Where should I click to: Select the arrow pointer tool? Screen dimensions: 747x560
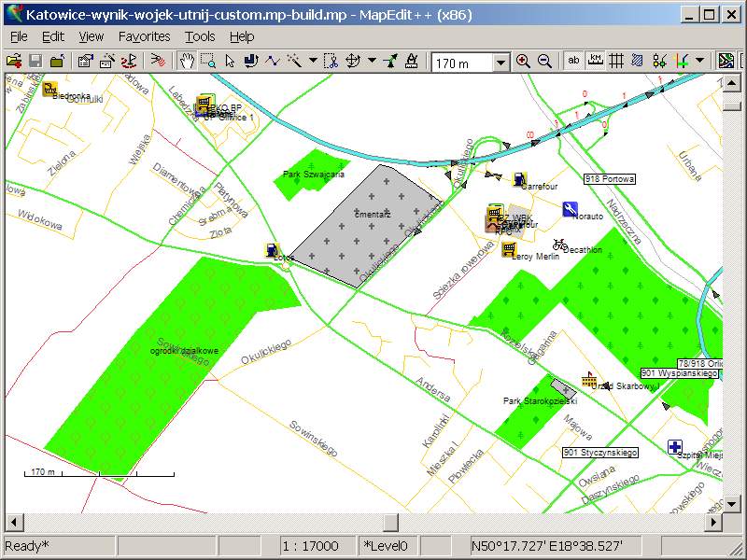230,62
